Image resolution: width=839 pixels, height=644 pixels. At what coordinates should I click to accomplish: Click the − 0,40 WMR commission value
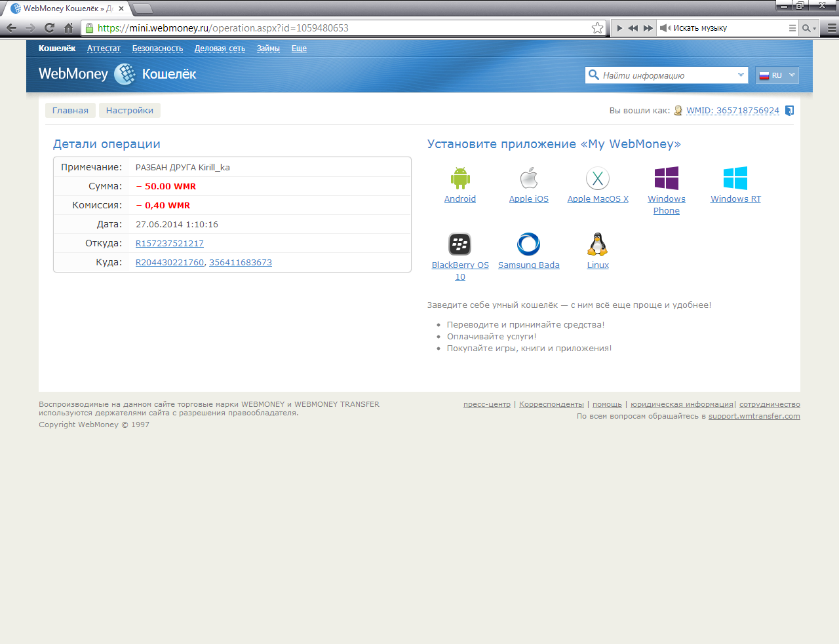(x=163, y=206)
